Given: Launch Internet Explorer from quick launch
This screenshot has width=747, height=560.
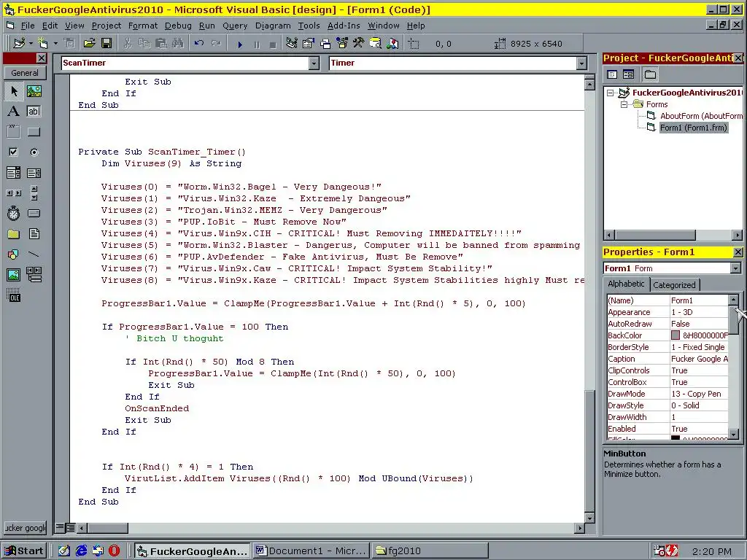Looking at the screenshot, I should pyautogui.click(x=82, y=551).
